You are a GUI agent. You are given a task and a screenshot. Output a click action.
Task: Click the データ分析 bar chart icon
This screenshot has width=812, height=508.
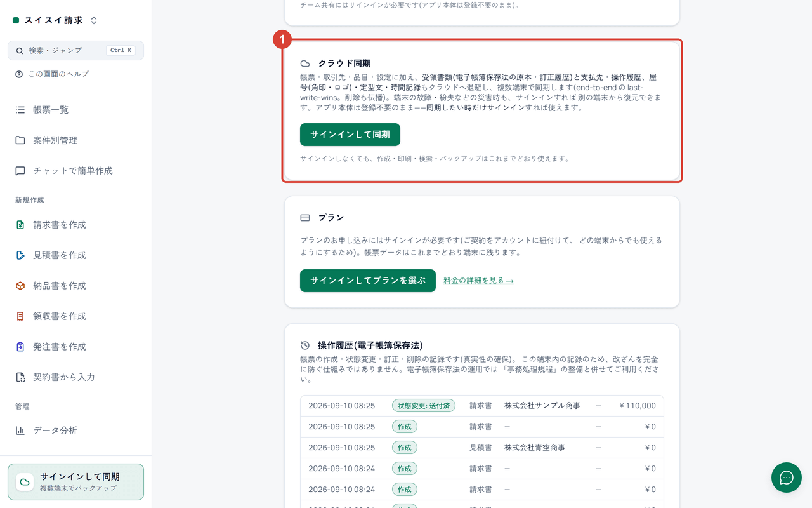[x=20, y=431]
